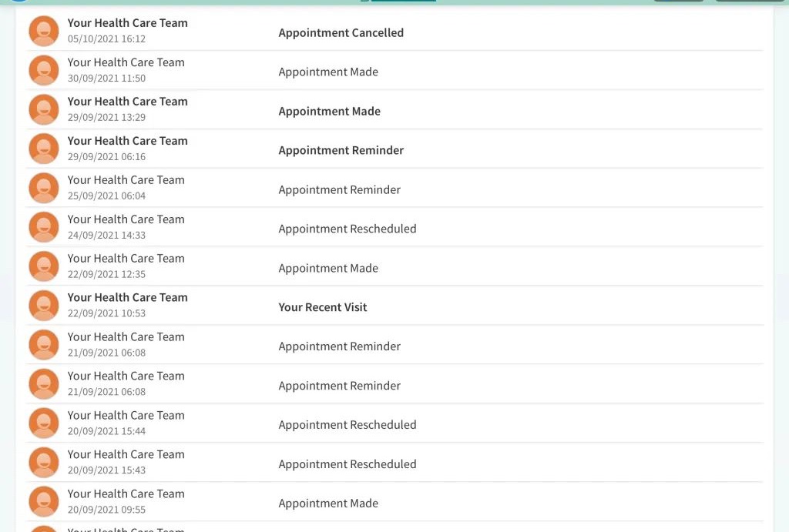The image size is (789, 532).
Task: Click the avatar icon for the 30/09/2021 11:50 message
Action: pyautogui.click(x=44, y=70)
